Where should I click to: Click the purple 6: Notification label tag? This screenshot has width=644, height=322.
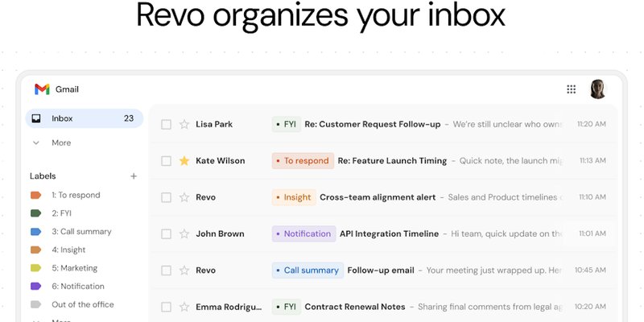[x=35, y=287]
